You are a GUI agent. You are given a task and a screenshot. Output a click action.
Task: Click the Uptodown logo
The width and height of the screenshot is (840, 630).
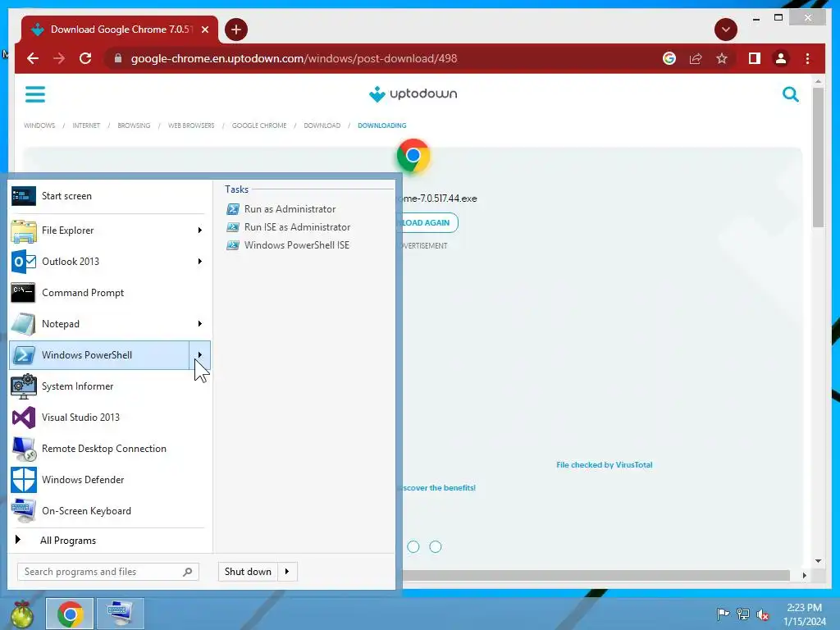click(x=413, y=94)
